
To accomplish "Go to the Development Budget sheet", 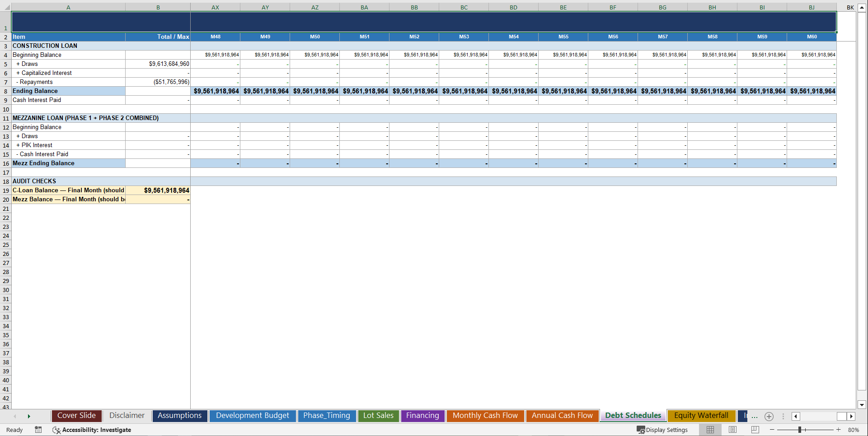I will point(252,416).
